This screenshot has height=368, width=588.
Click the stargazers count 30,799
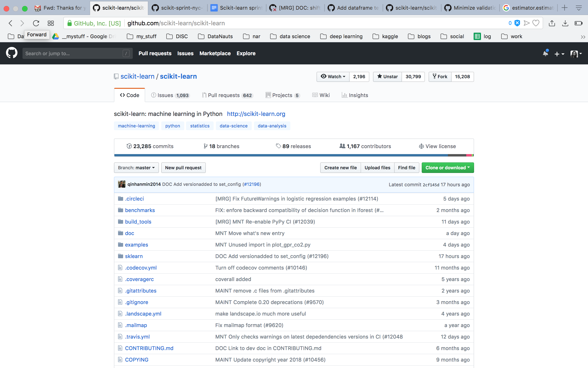click(x=413, y=77)
